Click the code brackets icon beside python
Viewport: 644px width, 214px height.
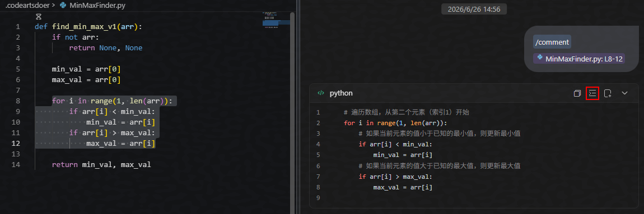coord(321,93)
